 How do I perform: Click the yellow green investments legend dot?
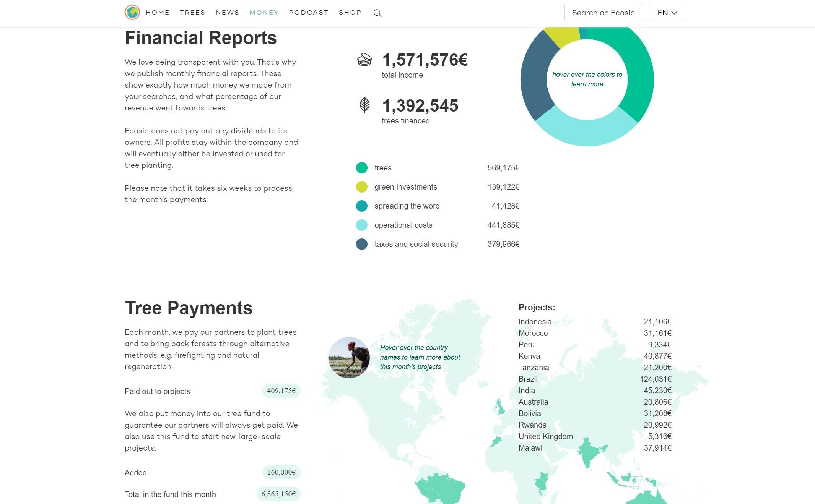[x=361, y=187]
